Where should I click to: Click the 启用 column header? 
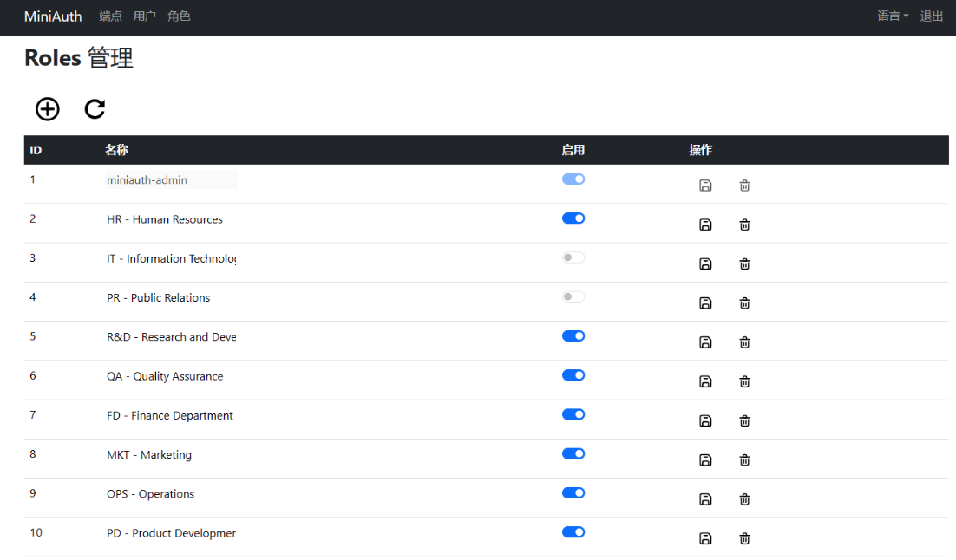573,150
